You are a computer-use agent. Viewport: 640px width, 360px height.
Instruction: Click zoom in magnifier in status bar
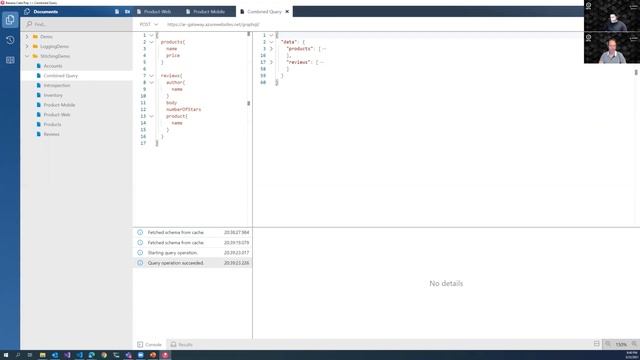[x=634, y=344]
